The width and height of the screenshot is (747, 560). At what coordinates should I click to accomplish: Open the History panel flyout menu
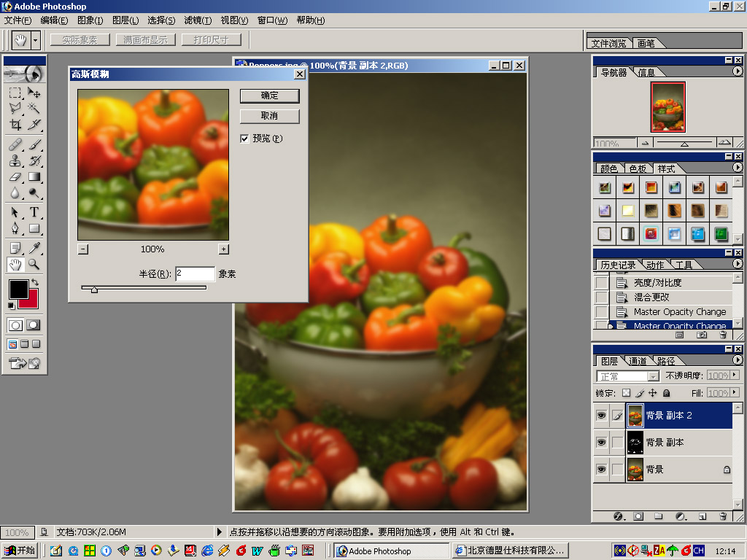click(x=738, y=263)
